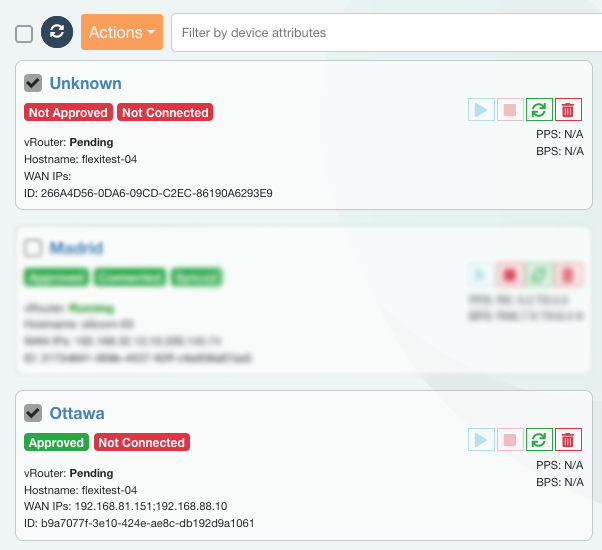602x550 pixels.
Task: Sync the Ottawa device with green icon
Action: [540, 440]
